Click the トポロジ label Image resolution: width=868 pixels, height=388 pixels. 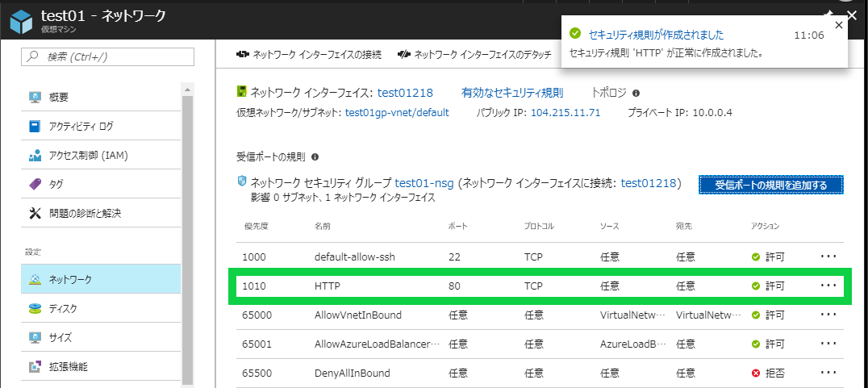609,93
